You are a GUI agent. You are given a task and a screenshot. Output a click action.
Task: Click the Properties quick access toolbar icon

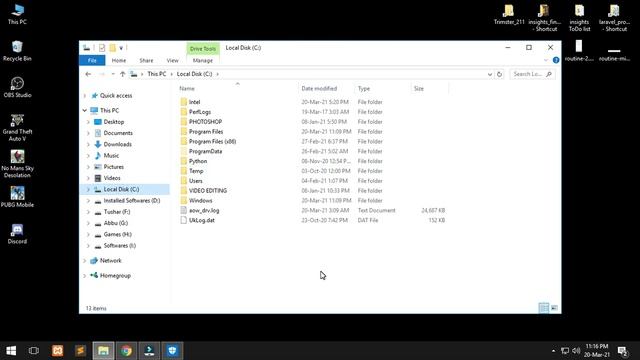102,48
